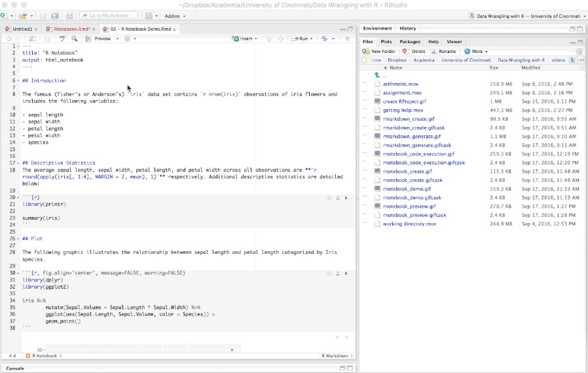Open the Packages tab
Screen dimensions: 588x373
pyautogui.click(x=410, y=42)
